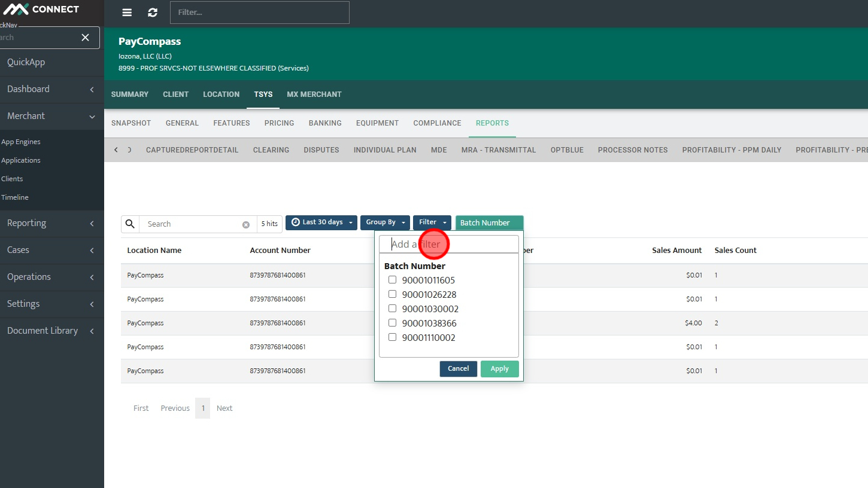The height and width of the screenshot is (488, 868).
Task: Click the MX Connect logo
Action: (41, 9)
